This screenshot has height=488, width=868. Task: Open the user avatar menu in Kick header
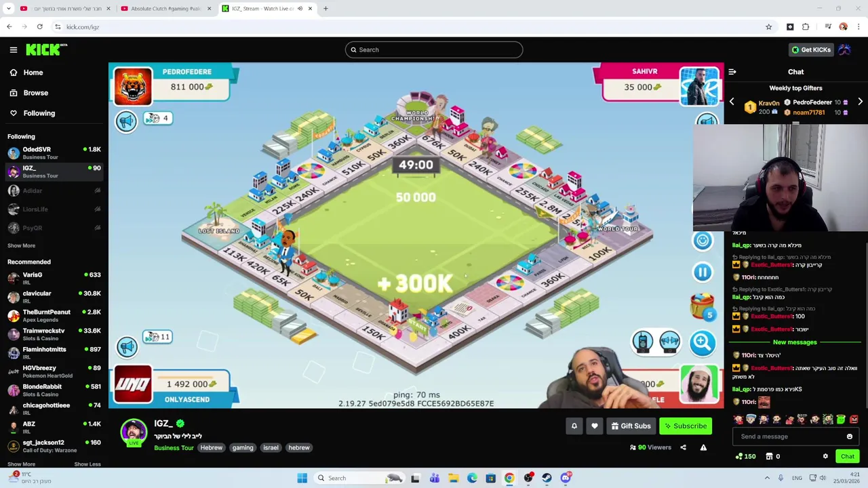point(844,49)
